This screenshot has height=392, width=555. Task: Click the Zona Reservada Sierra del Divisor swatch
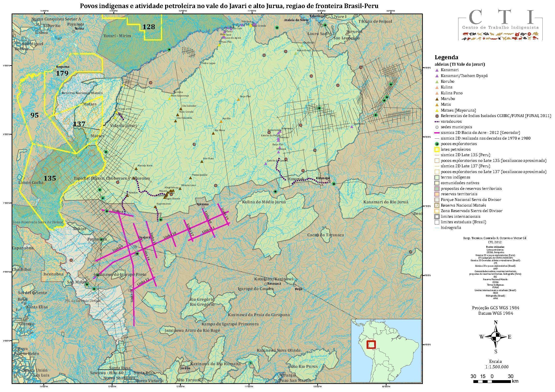[x=437, y=211]
